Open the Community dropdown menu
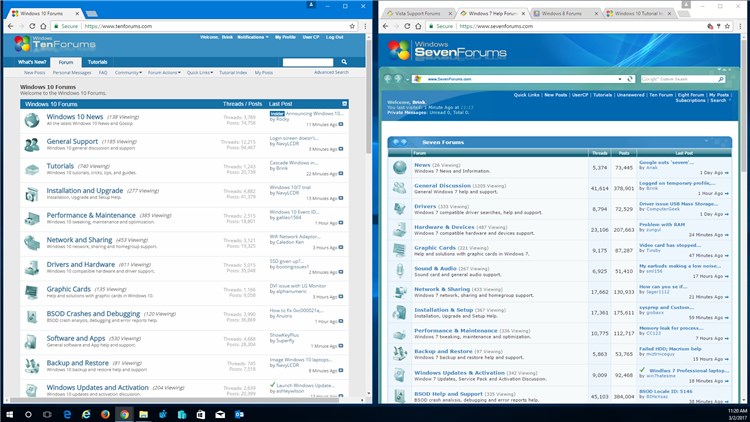The height and width of the screenshot is (422, 750). (128, 73)
